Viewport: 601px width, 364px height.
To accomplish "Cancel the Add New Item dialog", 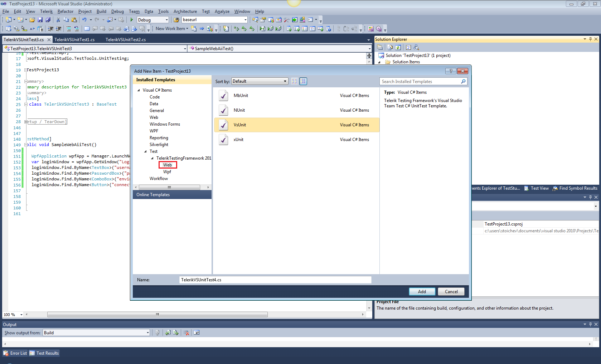I will (451, 292).
